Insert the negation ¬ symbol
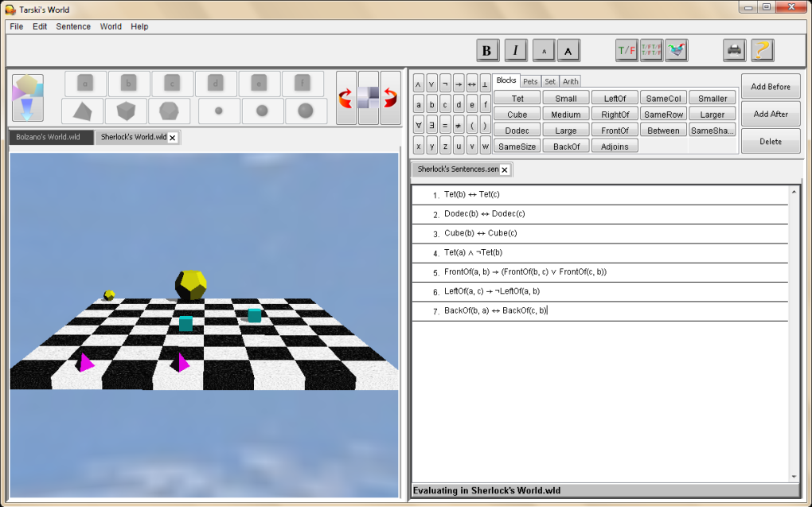 [445, 83]
